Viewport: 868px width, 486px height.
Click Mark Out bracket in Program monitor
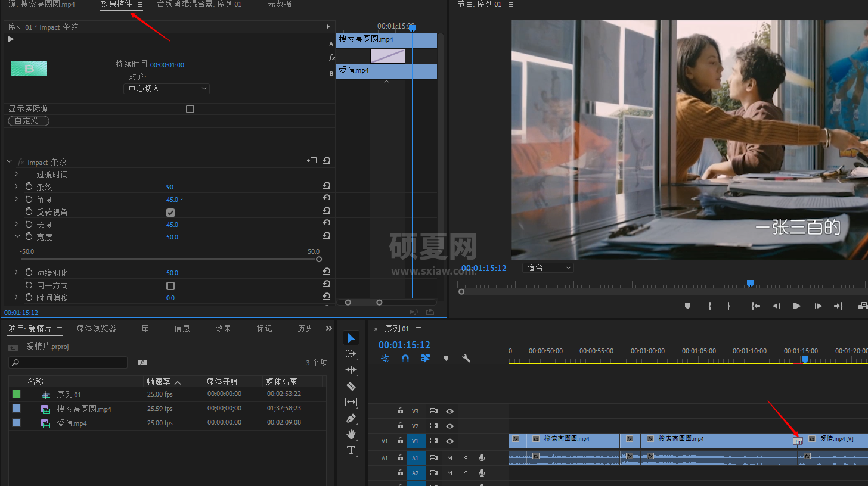(x=728, y=306)
